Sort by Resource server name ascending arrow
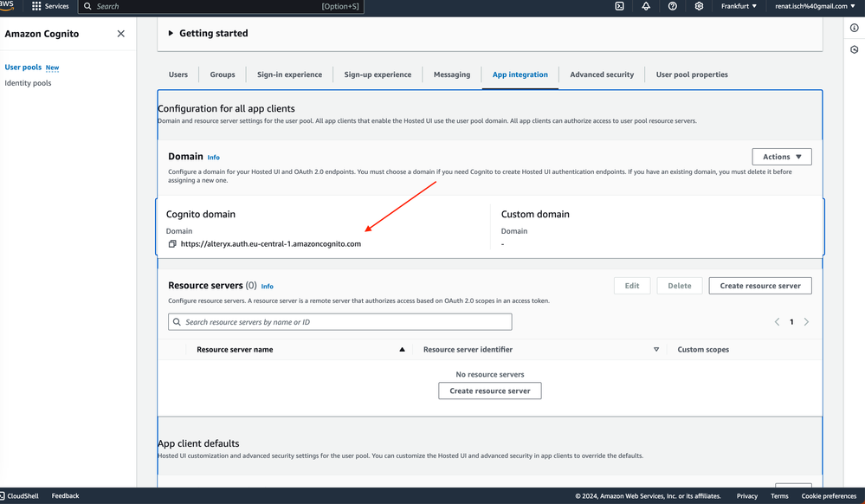Image resolution: width=865 pixels, height=504 pixels. pos(402,350)
